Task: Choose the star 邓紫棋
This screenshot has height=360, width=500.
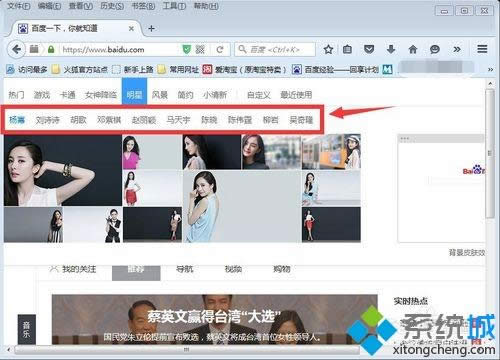Action: point(109,120)
